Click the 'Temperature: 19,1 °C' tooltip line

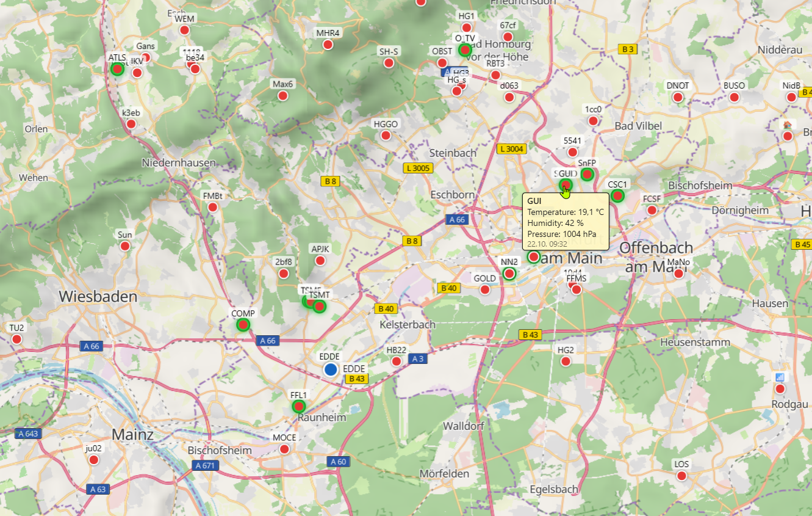[566, 212]
